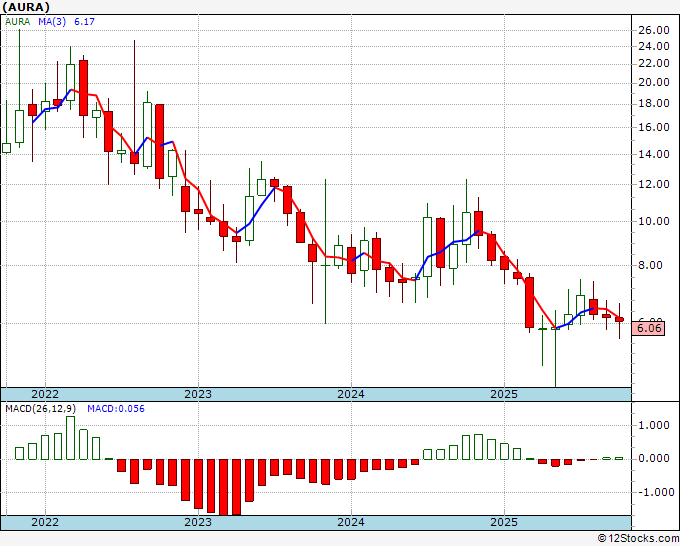Click the MACD:0.056 value label
The height and width of the screenshot is (546, 680).
(116, 409)
